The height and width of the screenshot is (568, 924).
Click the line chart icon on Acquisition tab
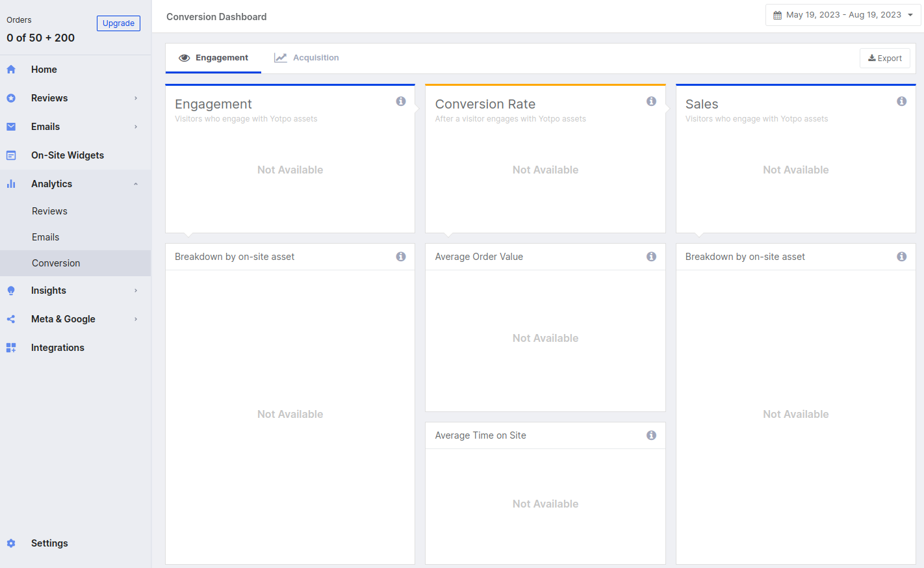pos(281,58)
